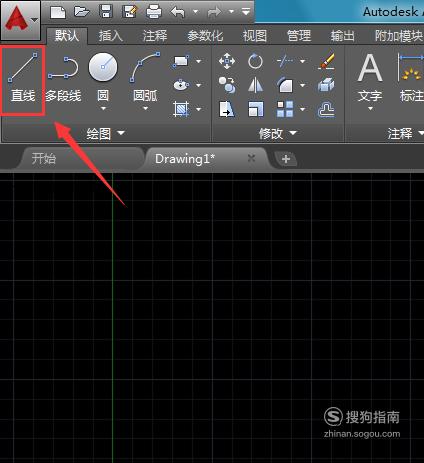Click the Undo arrow icon

(178, 12)
